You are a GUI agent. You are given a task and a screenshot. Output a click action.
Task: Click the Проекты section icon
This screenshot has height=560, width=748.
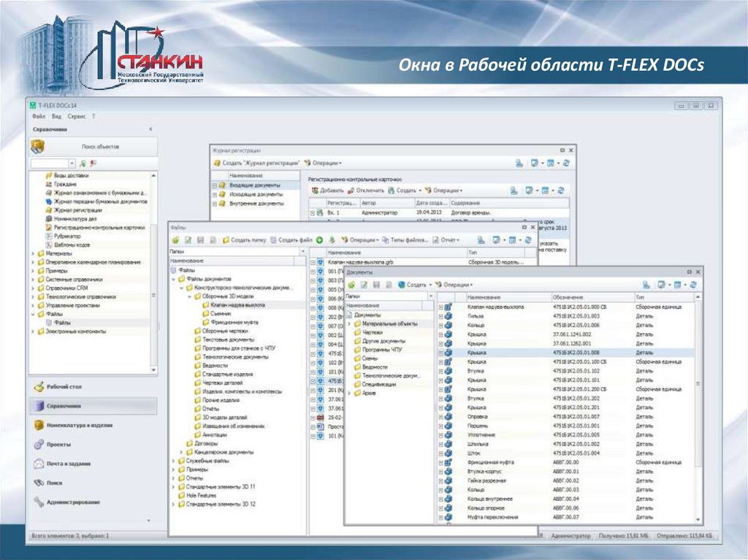(39, 444)
